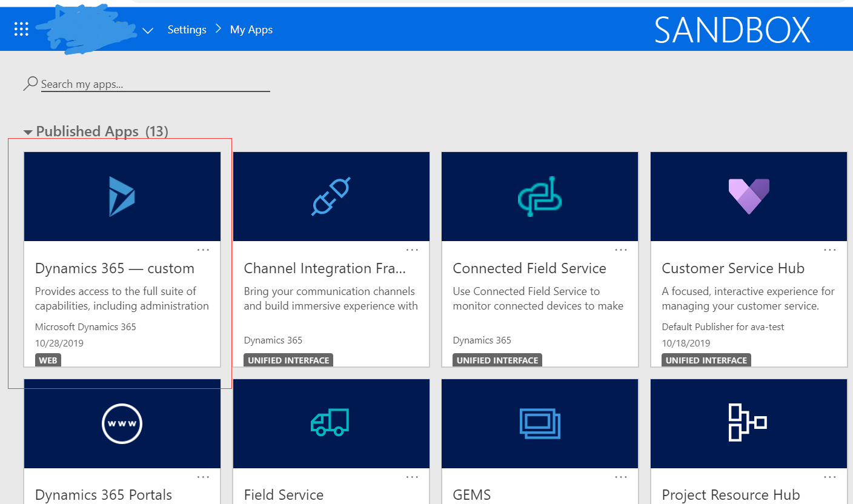The width and height of the screenshot is (853, 504).
Task: Open more options for Channel Integration Framework
Action: (412, 250)
